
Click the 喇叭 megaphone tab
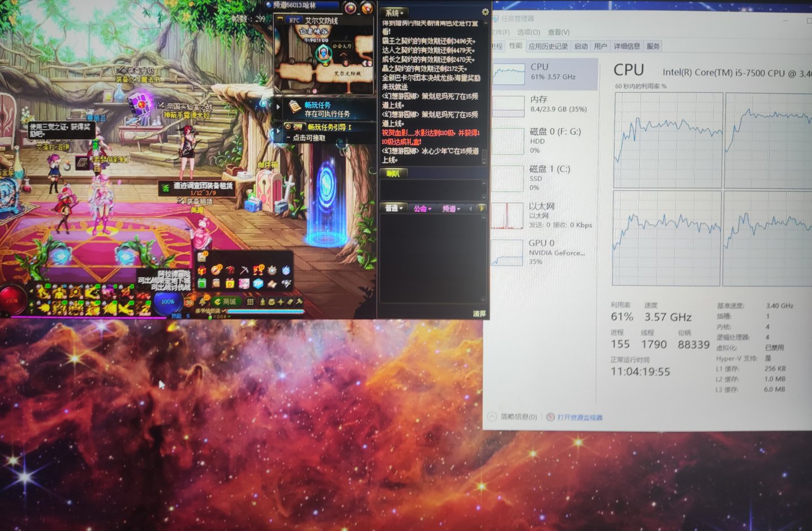[394, 173]
